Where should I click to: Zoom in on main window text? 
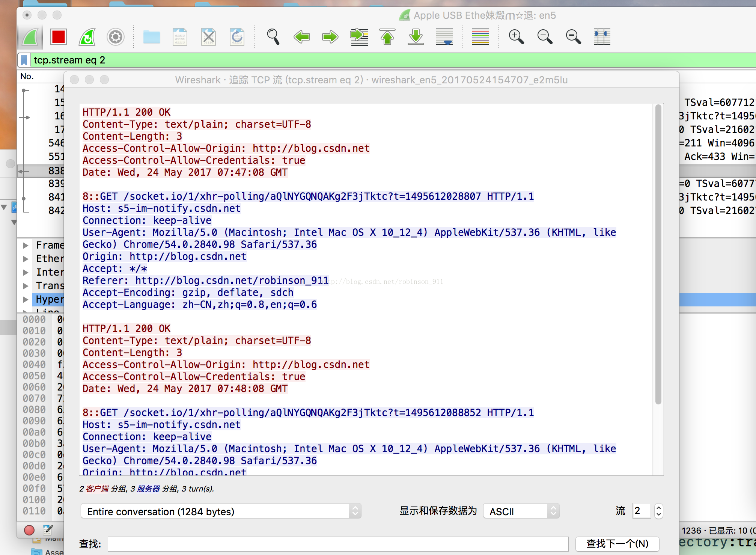click(517, 37)
